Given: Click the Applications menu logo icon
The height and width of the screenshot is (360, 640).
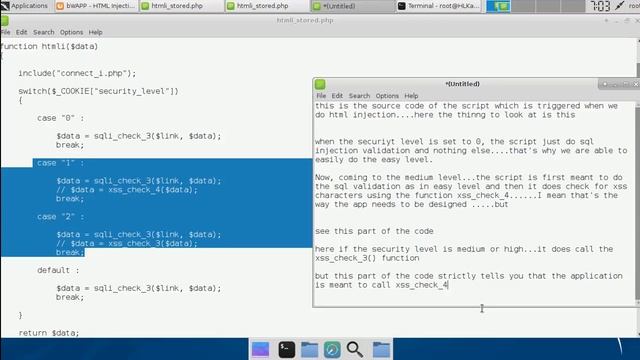Looking at the screenshot, I should click(4, 6).
